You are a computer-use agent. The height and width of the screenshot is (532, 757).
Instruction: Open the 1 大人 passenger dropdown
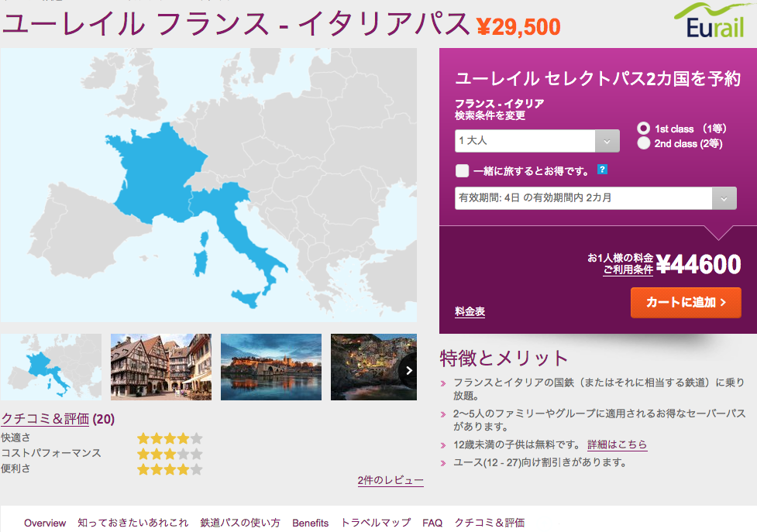click(x=537, y=141)
